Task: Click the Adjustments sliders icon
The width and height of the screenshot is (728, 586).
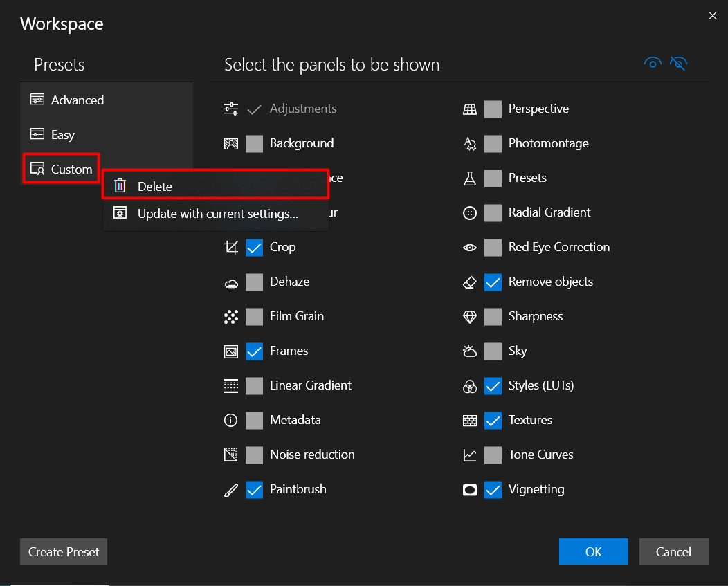Action: point(230,109)
